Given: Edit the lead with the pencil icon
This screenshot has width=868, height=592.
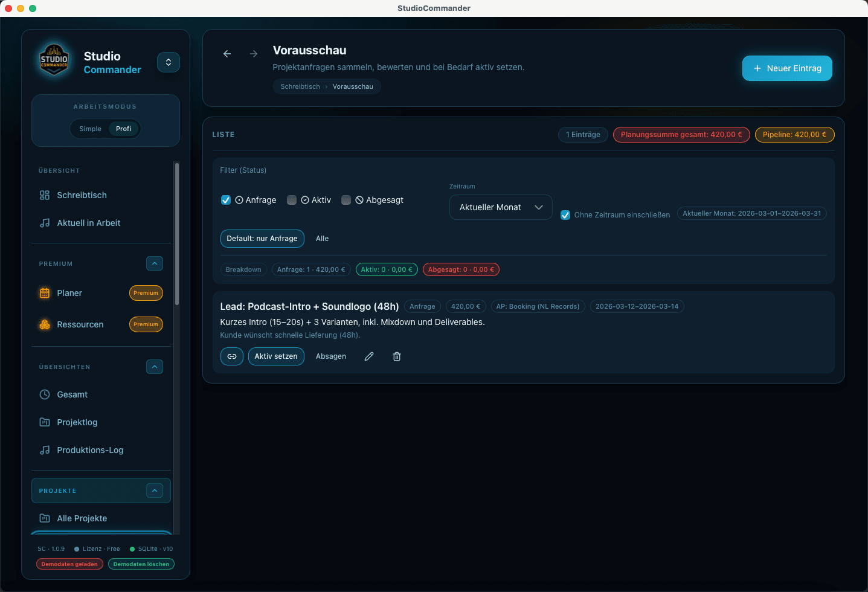Looking at the screenshot, I should pos(369,356).
